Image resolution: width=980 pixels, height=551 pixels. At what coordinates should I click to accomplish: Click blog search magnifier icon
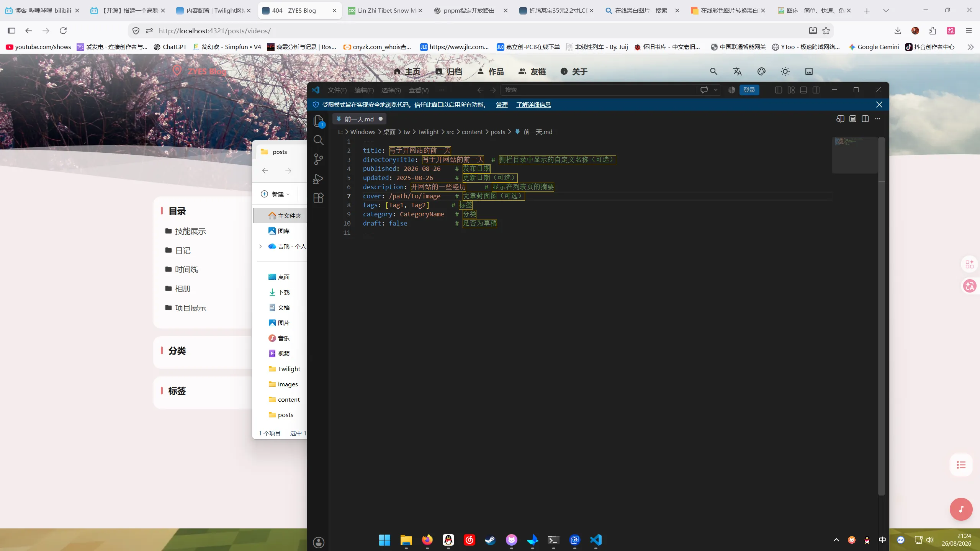[x=713, y=72]
